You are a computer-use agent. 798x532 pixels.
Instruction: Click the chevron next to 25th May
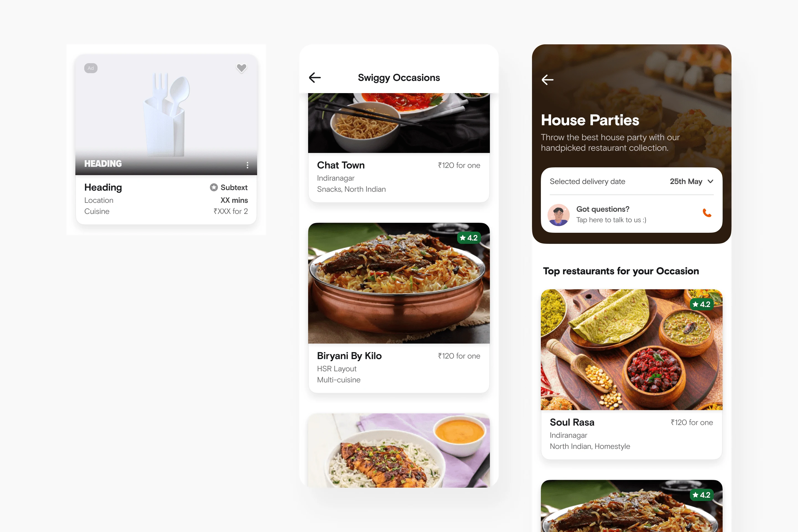point(710,181)
